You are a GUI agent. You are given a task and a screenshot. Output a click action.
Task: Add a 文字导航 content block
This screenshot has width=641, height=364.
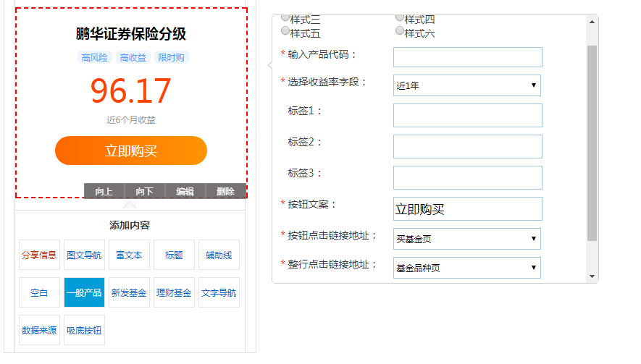[219, 292]
